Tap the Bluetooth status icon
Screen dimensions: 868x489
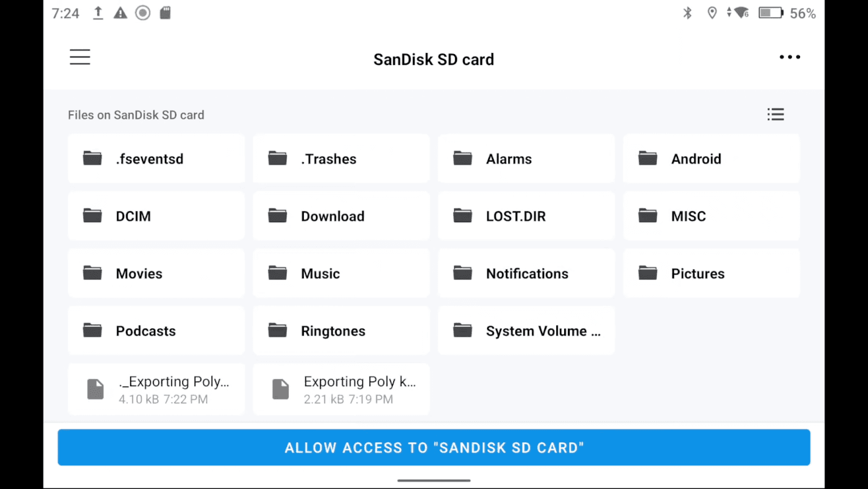pyautogui.click(x=687, y=12)
